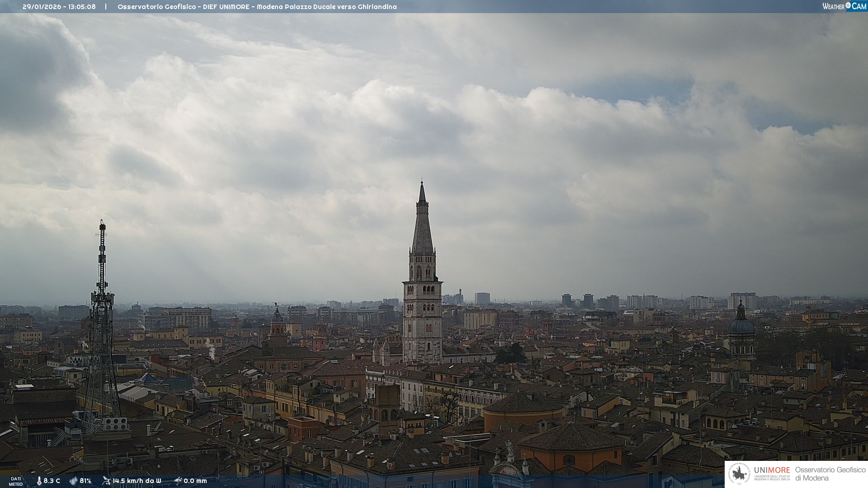868x488 pixels.
Task: Click the 14.5 km/h da W wind reading
Action: [x=137, y=481]
